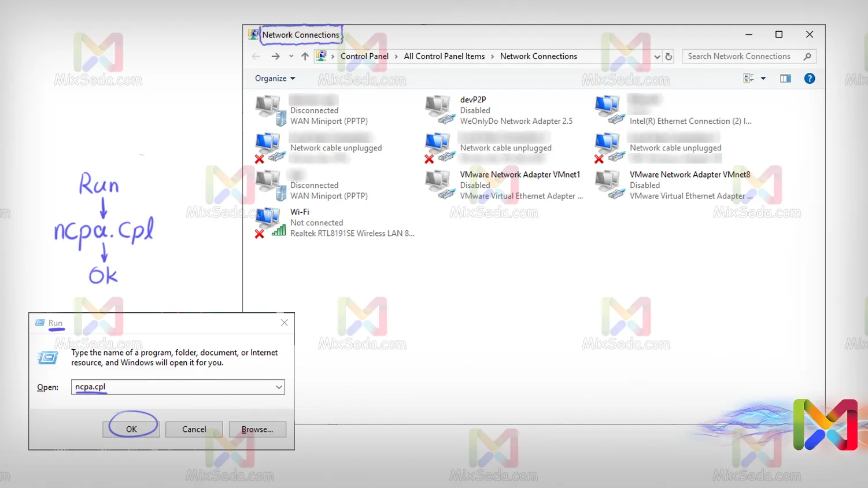The height and width of the screenshot is (488, 868).
Task: Click the forward navigation arrow
Action: pyautogui.click(x=275, y=57)
